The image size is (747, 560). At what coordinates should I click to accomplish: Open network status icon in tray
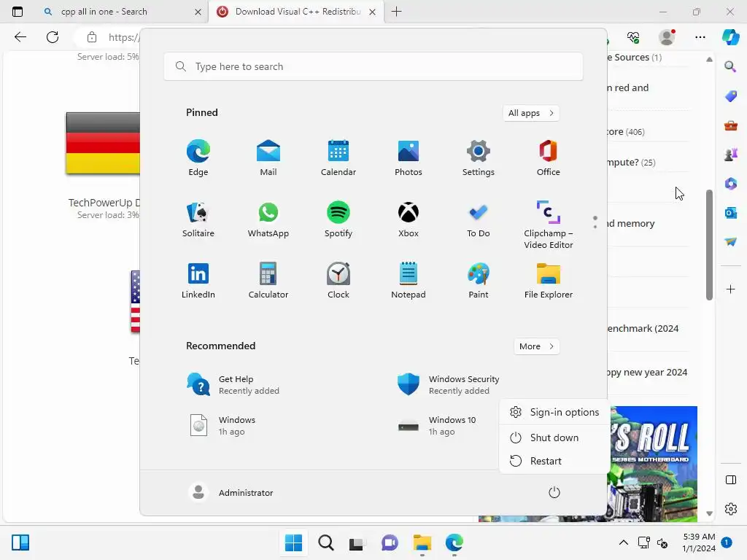pyautogui.click(x=643, y=542)
